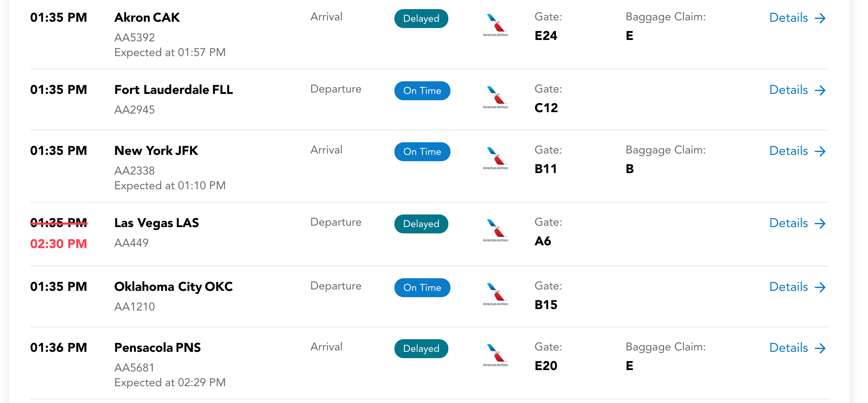
Task: Click the red 02:30 PM updated time
Action: pos(58,244)
